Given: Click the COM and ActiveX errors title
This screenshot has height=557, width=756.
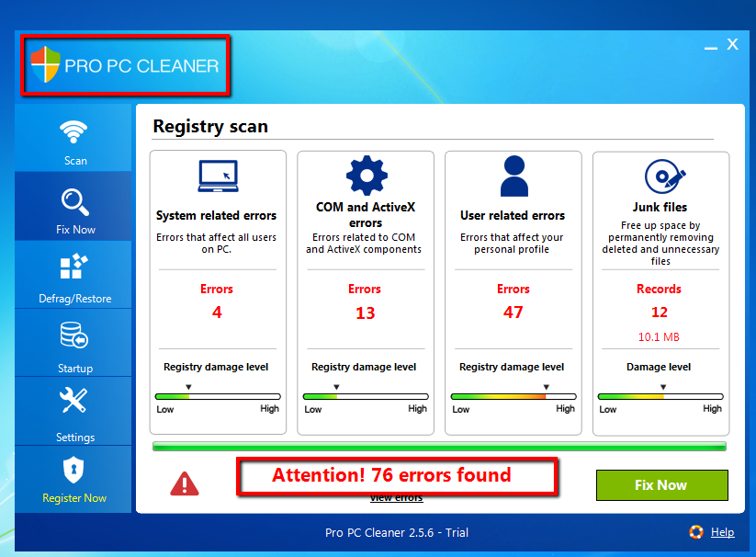Looking at the screenshot, I should [x=366, y=214].
